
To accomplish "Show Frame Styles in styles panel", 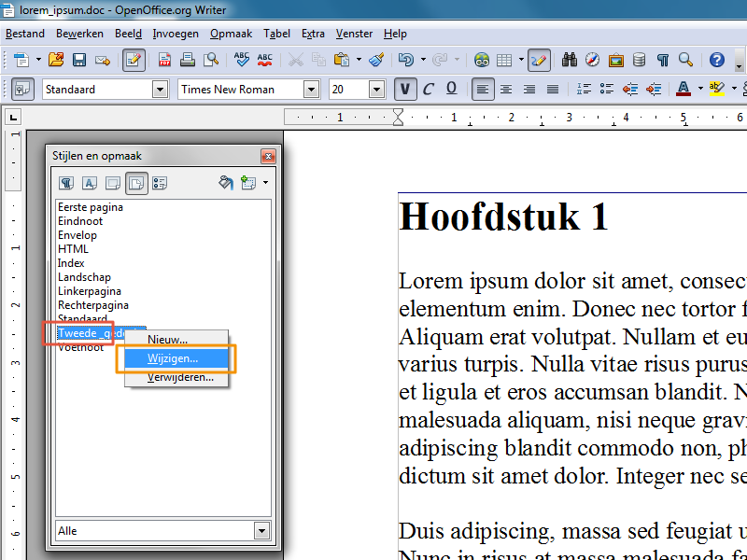I will click(x=113, y=183).
